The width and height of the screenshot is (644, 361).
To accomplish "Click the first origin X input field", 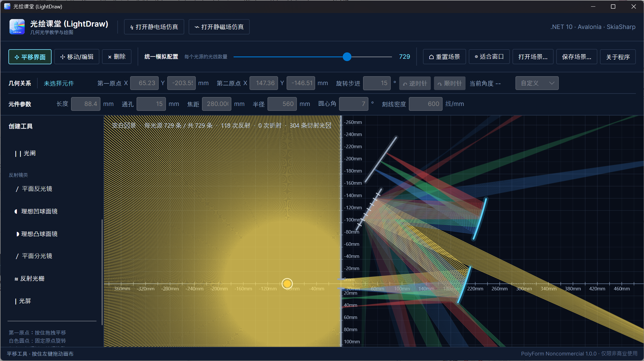I will (145, 83).
